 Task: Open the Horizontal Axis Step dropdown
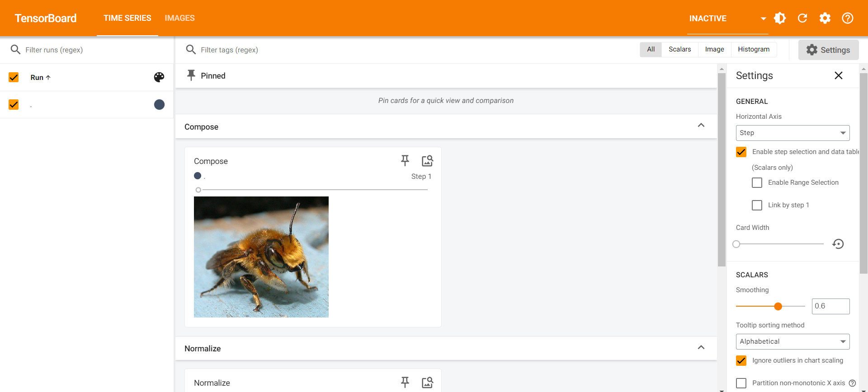pyautogui.click(x=793, y=133)
